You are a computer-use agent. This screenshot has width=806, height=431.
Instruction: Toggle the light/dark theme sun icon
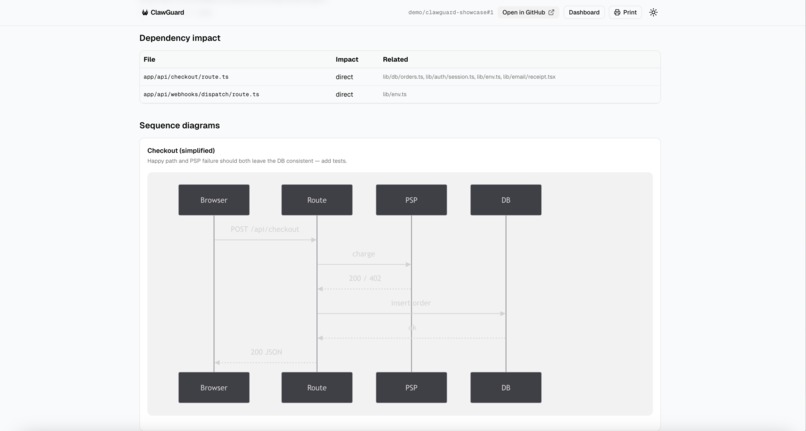[x=653, y=12]
